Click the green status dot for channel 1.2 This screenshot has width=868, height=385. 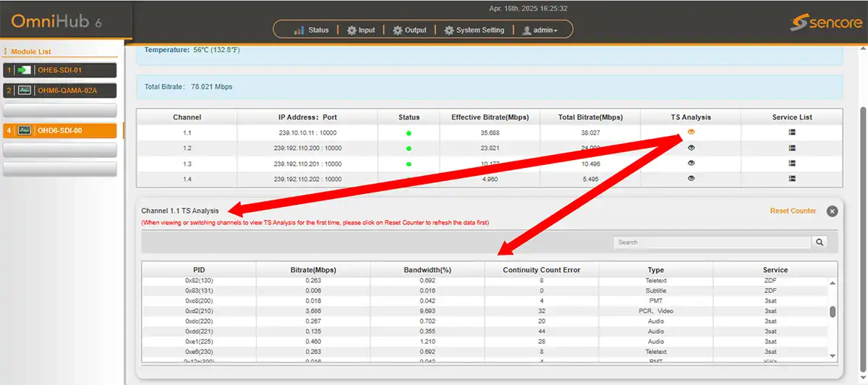(x=409, y=148)
